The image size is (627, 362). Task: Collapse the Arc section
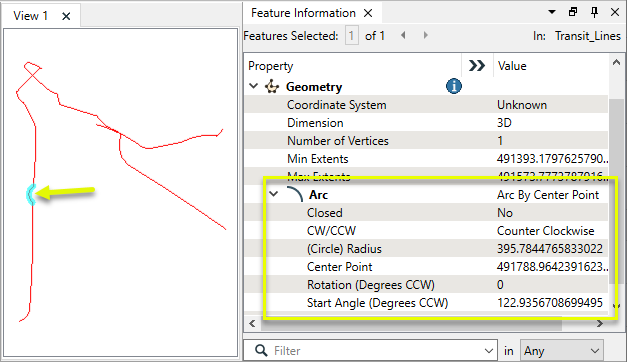pyautogui.click(x=274, y=194)
